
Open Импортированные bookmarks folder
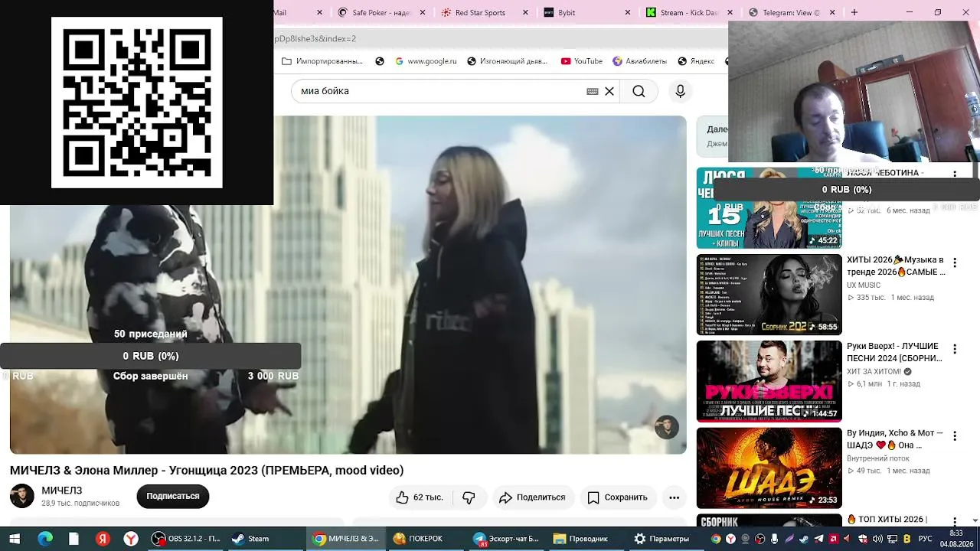pos(322,61)
